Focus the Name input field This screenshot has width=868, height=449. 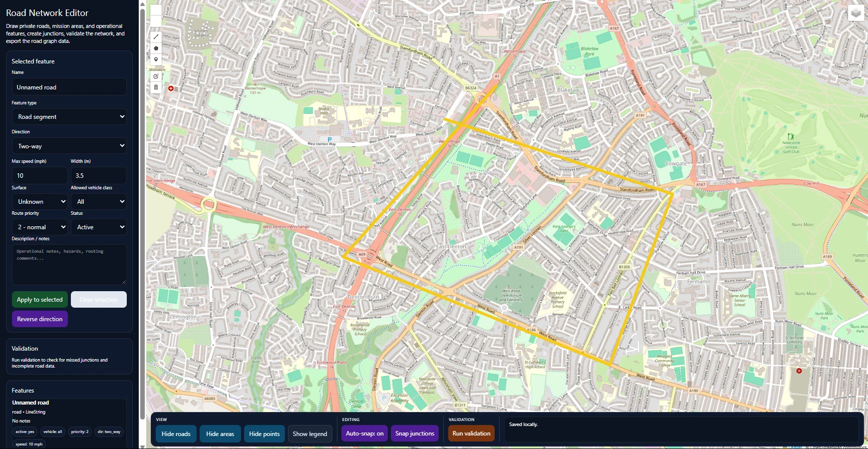pos(69,87)
